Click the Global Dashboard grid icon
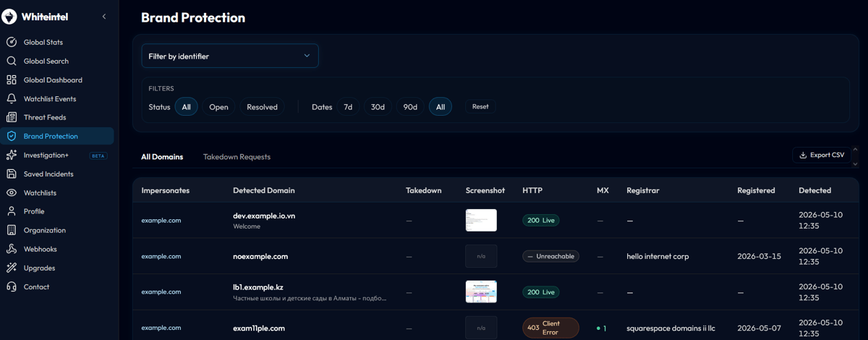Image resolution: width=868 pixels, height=340 pixels. click(x=11, y=80)
